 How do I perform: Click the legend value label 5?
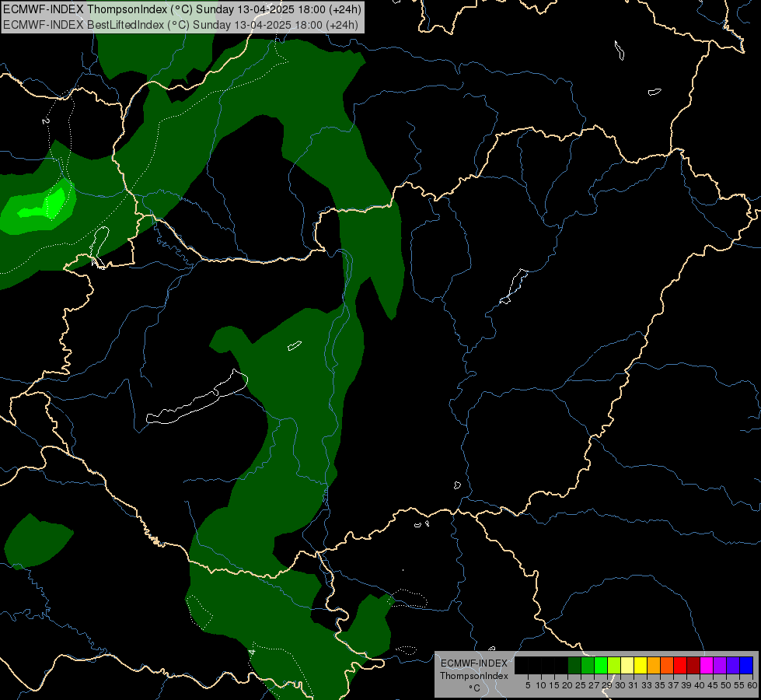point(528,685)
